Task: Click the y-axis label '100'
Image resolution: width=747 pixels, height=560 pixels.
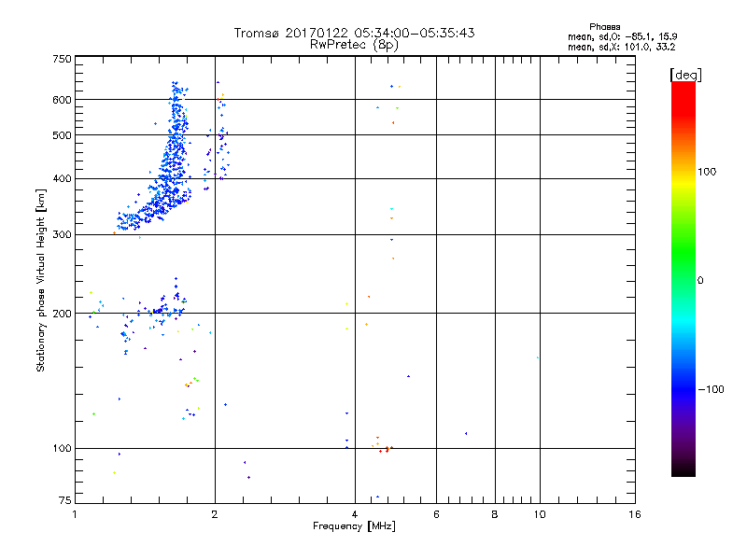Action: pos(62,448)
